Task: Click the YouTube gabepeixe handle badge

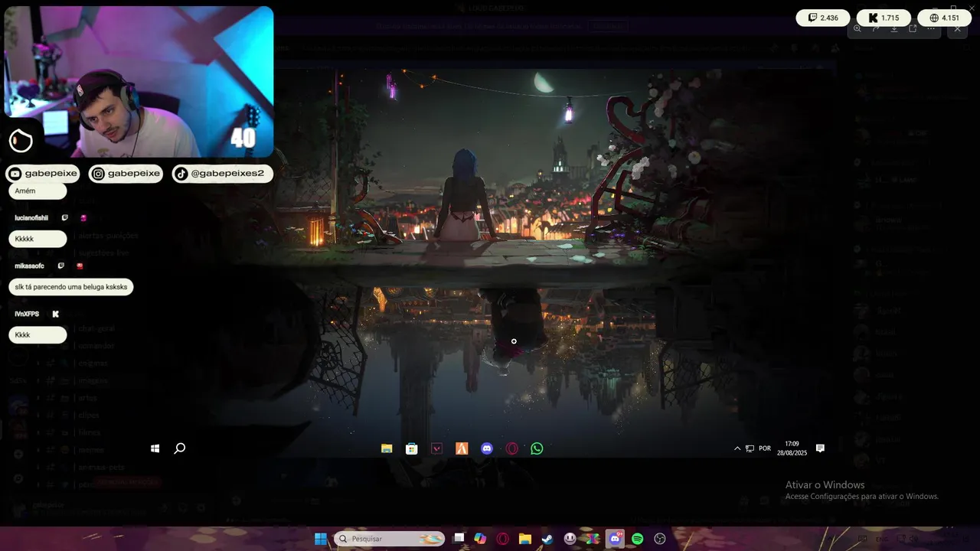Action: 43,174
